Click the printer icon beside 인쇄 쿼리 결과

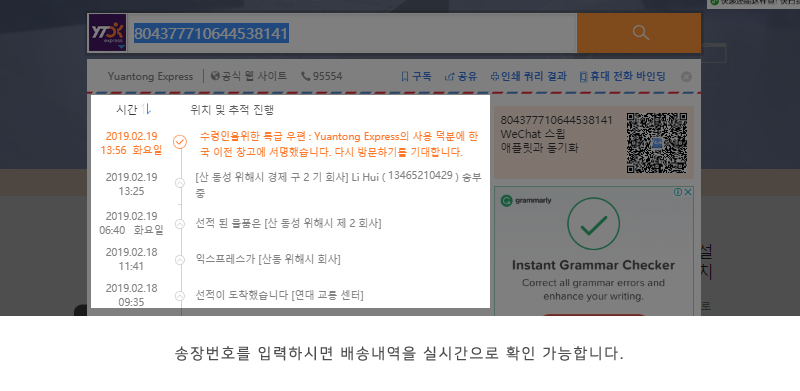(494, 77)
